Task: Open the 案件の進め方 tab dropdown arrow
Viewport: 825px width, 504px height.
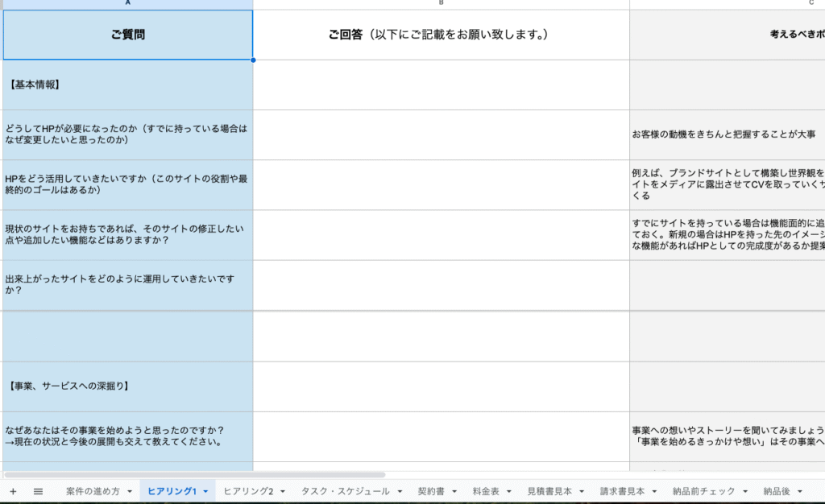Action: pyautogui.click(x=130, y=491)
